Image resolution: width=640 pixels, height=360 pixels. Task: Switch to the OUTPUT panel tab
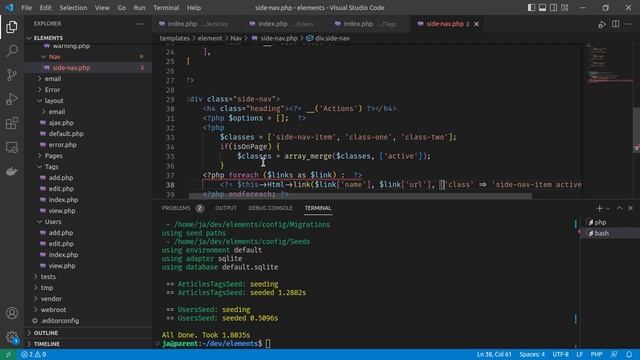pyautogui.click(x=226, y=208)
